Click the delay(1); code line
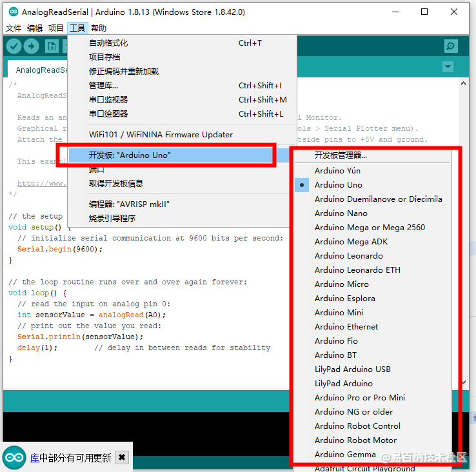The image size is (476, 472). click(37, 348)
